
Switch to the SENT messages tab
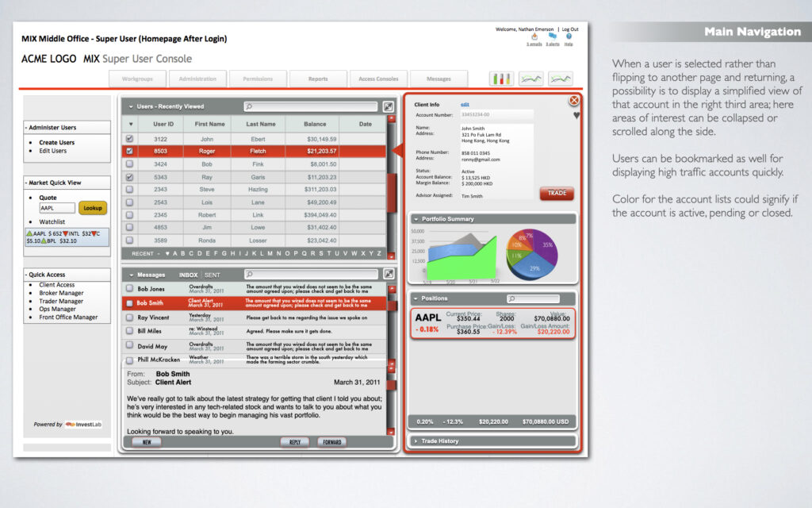[x=212, y=275]
